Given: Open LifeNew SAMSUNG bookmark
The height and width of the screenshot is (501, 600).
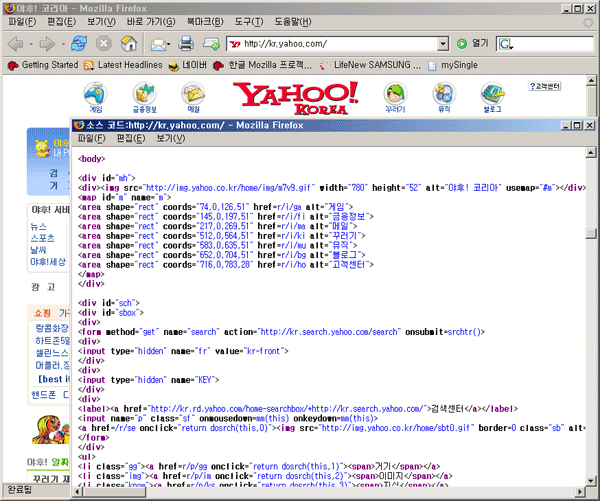Looking at the screenshot, I should [x=370, y=65].
